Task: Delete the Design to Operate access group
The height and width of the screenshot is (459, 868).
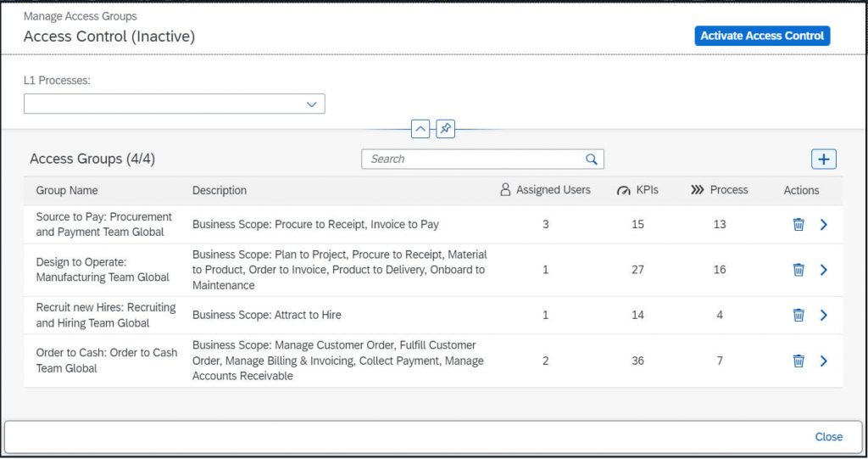Action: point(798,270)
